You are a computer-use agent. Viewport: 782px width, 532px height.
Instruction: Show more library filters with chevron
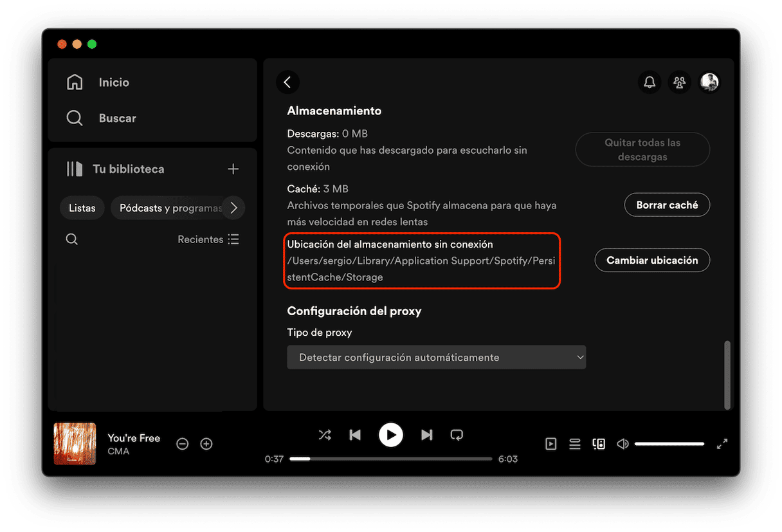point(234,208)
